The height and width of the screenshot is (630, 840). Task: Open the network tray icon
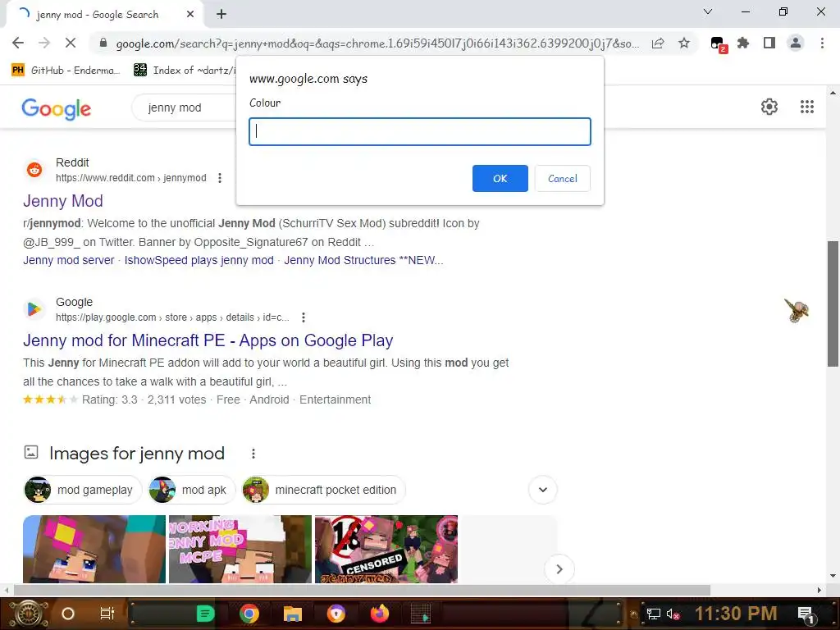pyautogui.click(x=653, y=614)
